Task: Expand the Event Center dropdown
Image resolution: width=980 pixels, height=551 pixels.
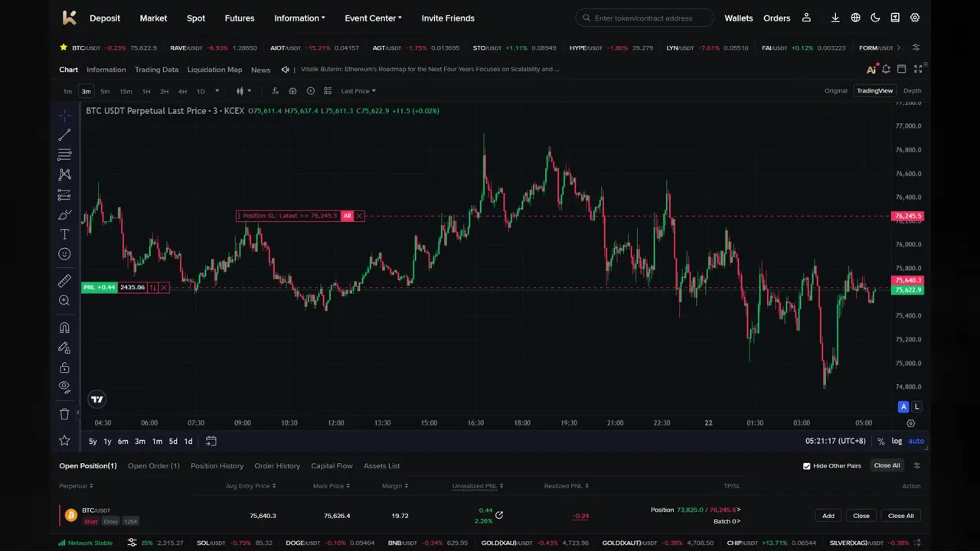Action: [373, 18]
